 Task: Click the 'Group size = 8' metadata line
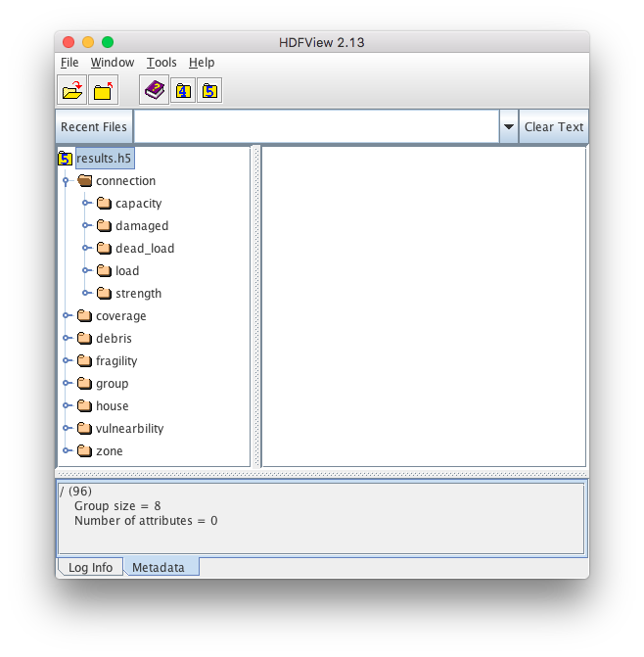tap(117, 506)
